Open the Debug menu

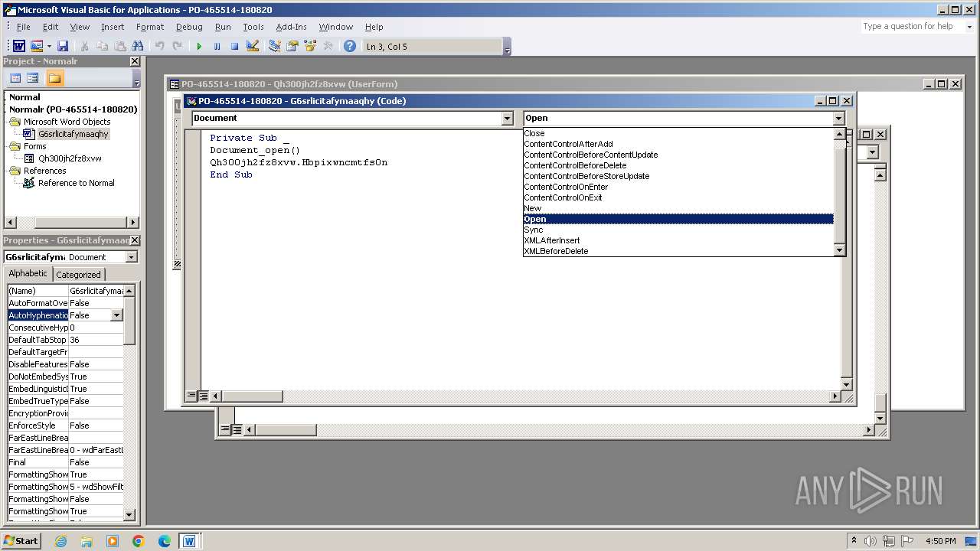click(189, 27)
